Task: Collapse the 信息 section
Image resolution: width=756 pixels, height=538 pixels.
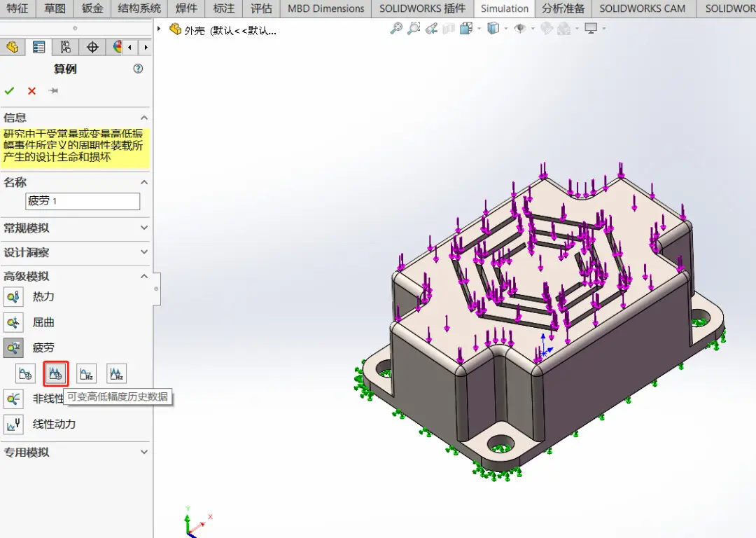Action: [143, 118]
